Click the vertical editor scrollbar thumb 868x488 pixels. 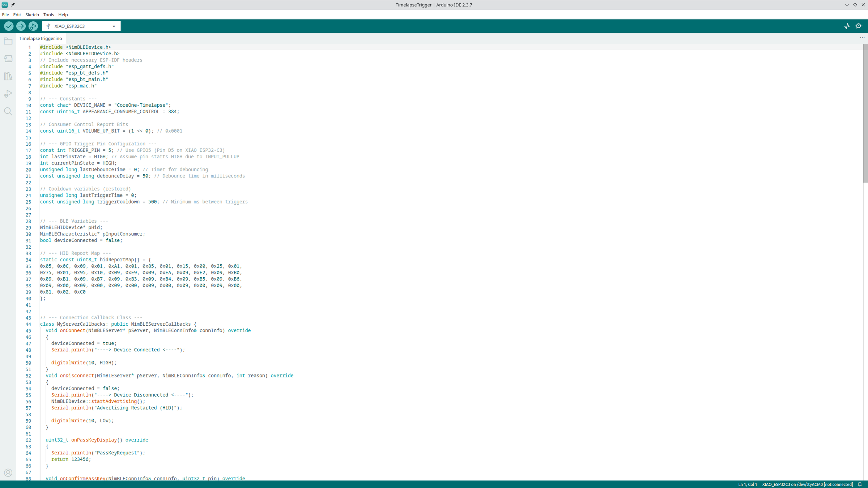pos(865,114)
